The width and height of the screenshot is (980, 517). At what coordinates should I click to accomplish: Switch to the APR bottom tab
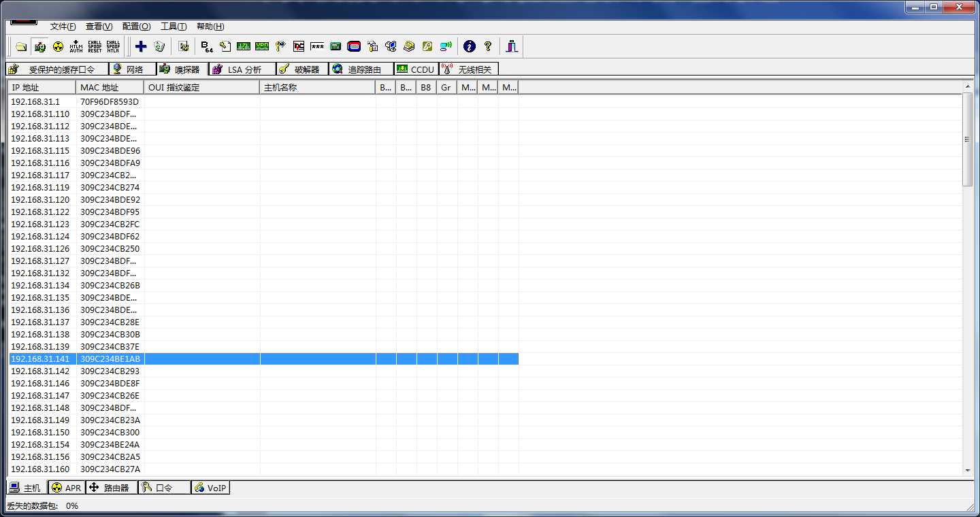pyautogui.click(x=67, y=488)
